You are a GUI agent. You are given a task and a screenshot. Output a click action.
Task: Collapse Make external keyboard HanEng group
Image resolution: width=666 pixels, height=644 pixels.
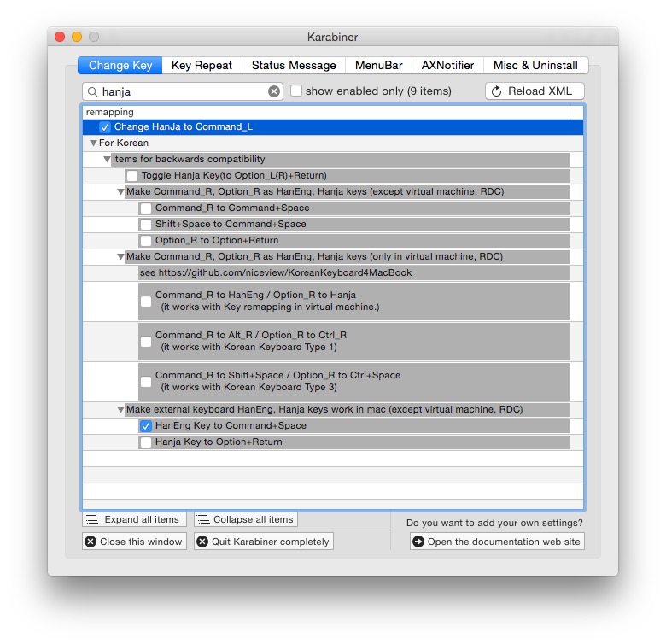(120, 410)
